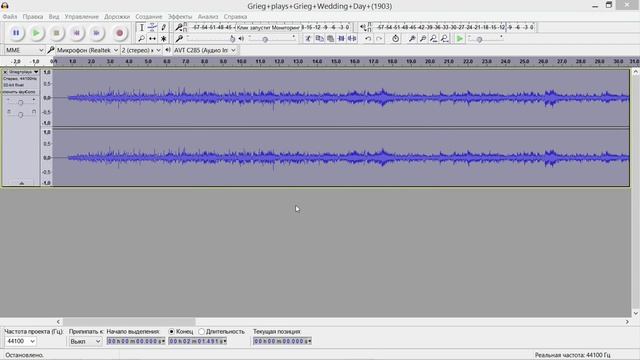This screenshot has height=360, width=640.
Task: Click the Undo arrow icon
Action: pyautogui.click(x=368, y=38)
